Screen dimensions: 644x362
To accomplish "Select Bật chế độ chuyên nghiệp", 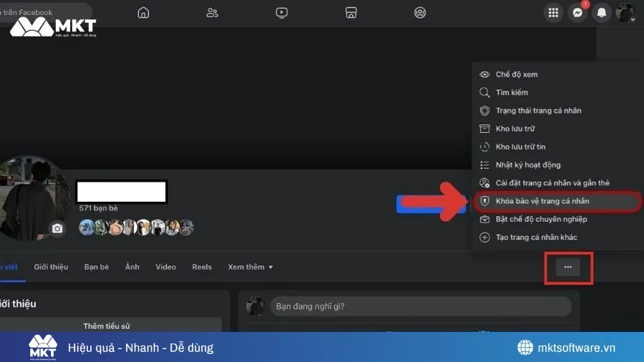I will (557, 219).
